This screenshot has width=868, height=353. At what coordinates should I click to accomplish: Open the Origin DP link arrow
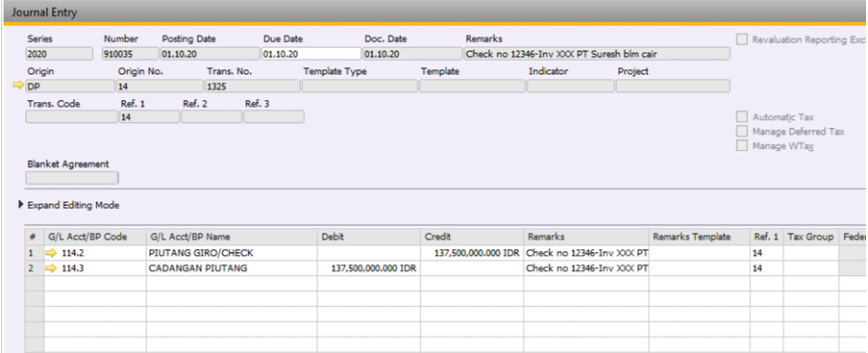(19, 86)
